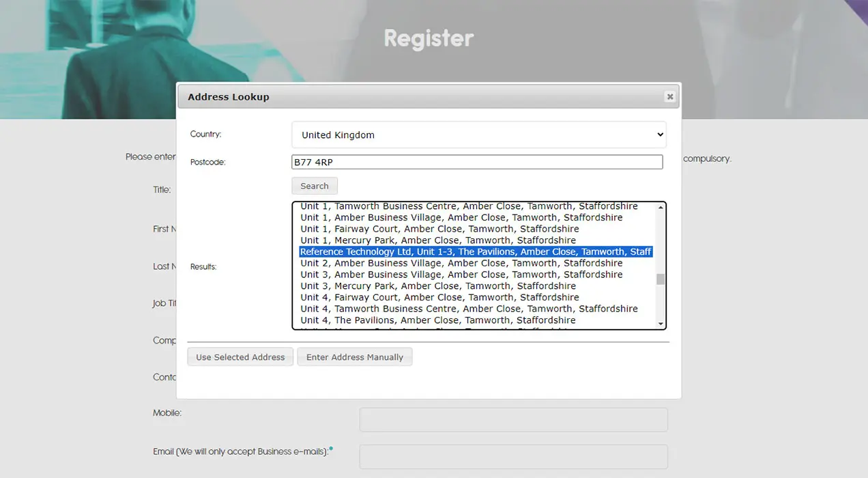
Task: Select Unit 1, Mercury Park address result
Action: click(x=437, y=240)
